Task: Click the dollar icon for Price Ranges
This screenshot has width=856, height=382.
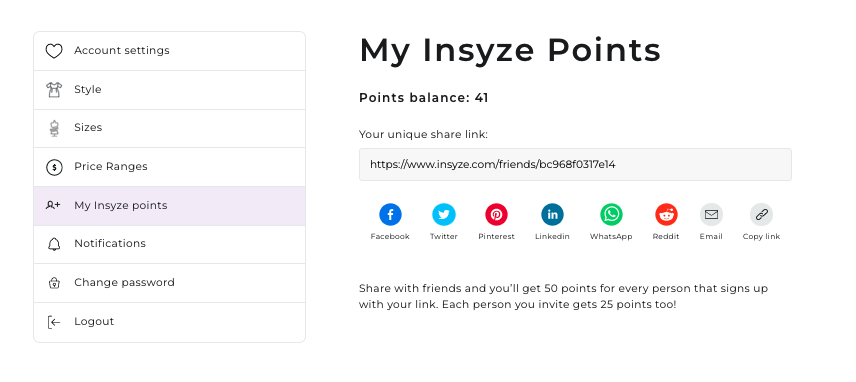Action: 54,167
